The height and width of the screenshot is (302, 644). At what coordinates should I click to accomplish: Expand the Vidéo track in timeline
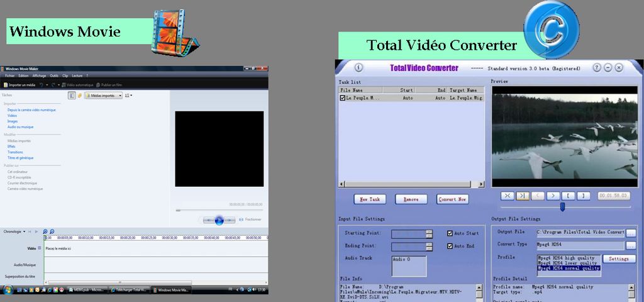click(x=40, y=248)
